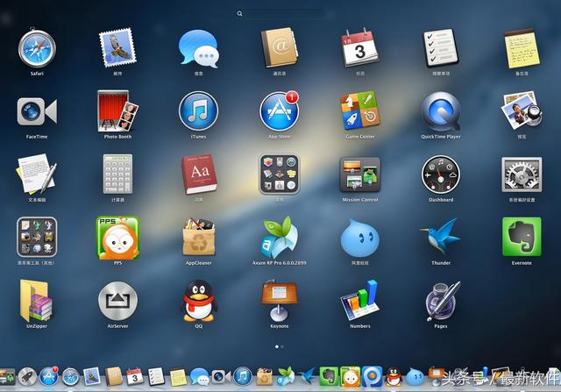561x392 pixels.
Task: Open the yellow Notes app in Launchpad
Action: (522, 48)
